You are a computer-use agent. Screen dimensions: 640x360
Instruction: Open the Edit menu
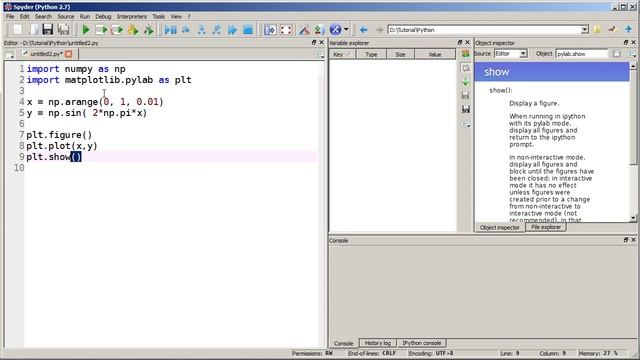point(24,16)
